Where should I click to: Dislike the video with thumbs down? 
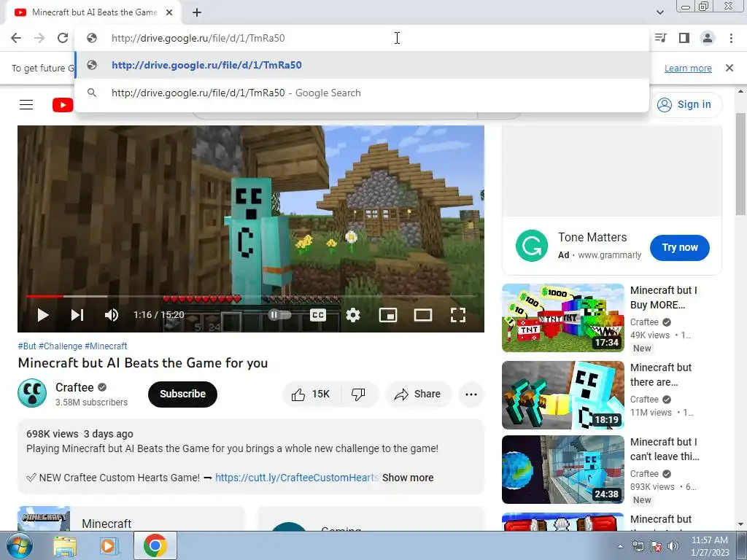tap(359, 394)
